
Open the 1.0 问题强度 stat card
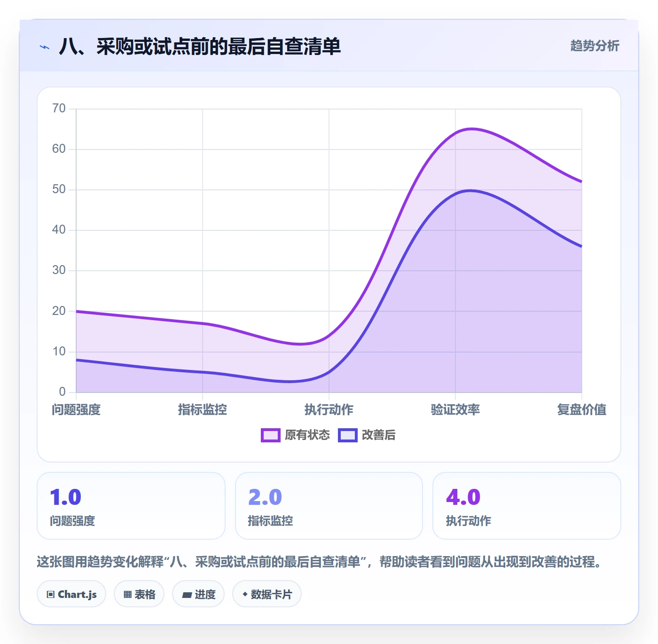click(x=131, y=506)
